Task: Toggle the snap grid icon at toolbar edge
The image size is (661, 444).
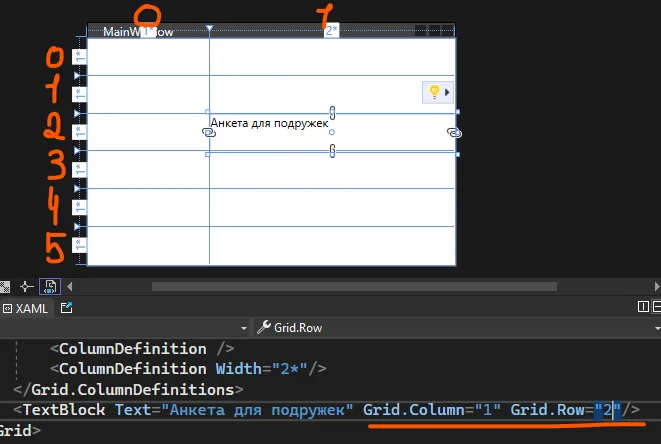Action: [x=4, y=287]
